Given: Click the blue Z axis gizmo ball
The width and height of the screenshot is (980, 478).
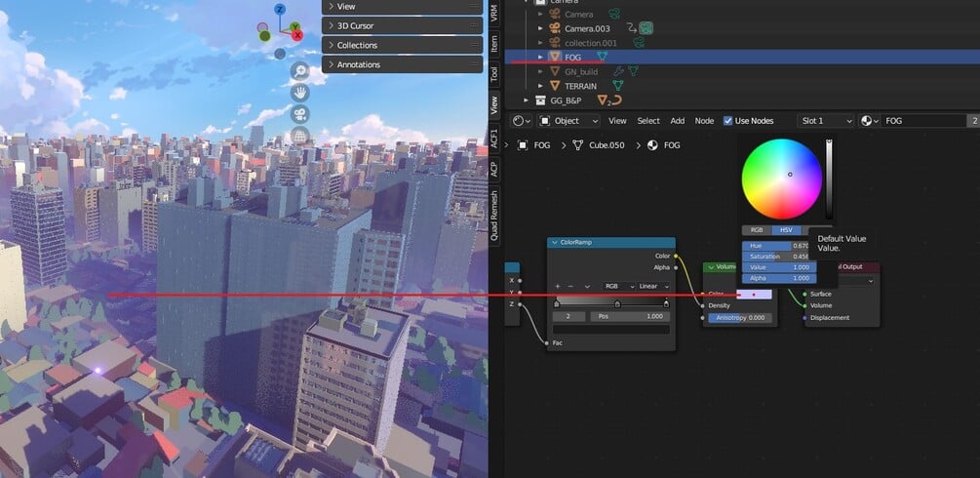Looking at the screenshot, I should pyautogui.click(x=280, y=9).
